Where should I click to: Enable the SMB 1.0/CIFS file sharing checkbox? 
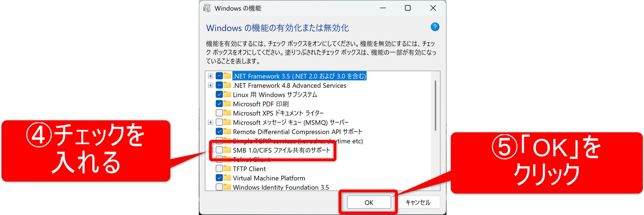(219, 150)
